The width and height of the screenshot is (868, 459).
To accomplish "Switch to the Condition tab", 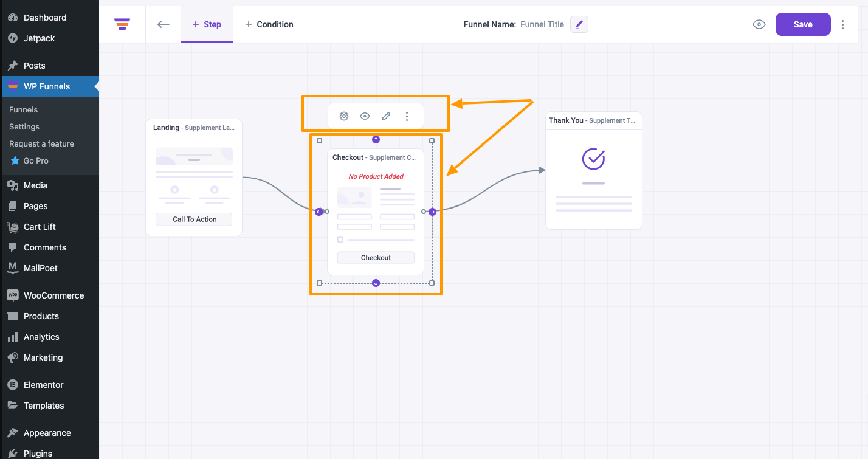I will coord(269,24).
